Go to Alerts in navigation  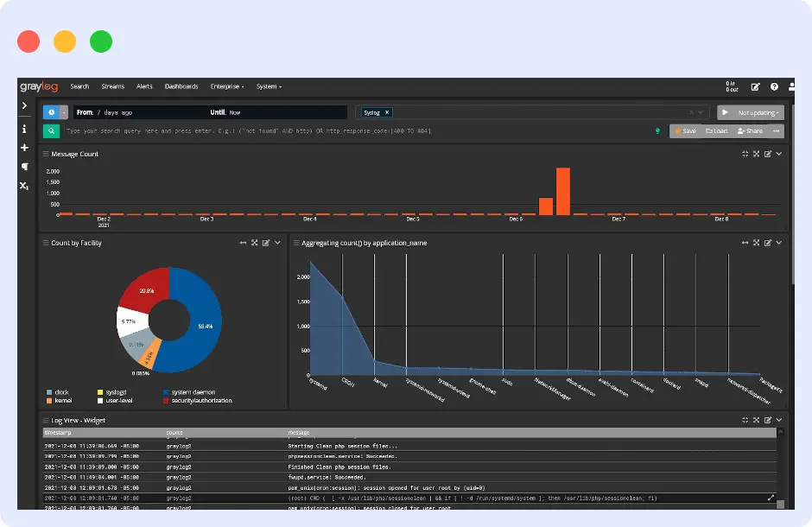[144, 86]
